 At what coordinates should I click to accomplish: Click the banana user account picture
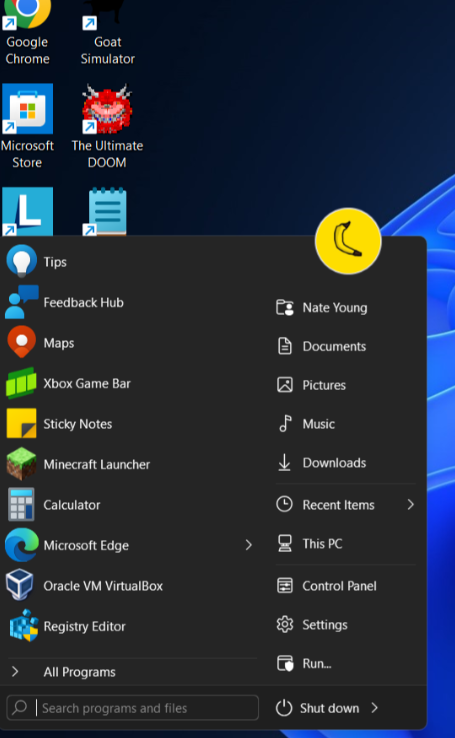(348, 241)
